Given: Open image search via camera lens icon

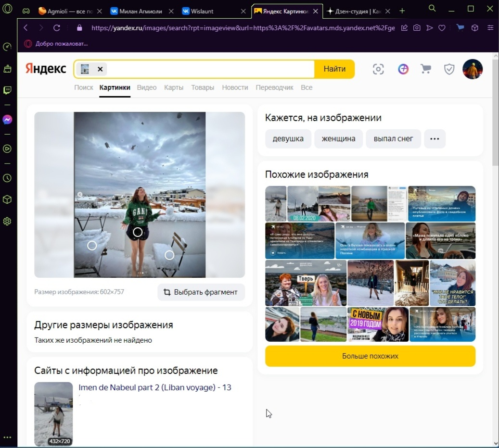Looking at the screenshot, I should [x=378, y=69].
